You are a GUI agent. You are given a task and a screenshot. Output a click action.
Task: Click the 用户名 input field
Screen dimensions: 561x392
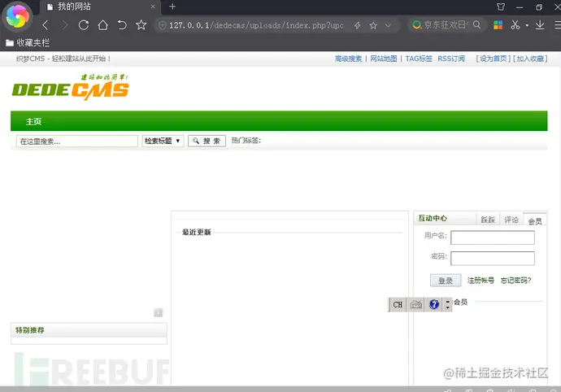(x=493, y=237)
